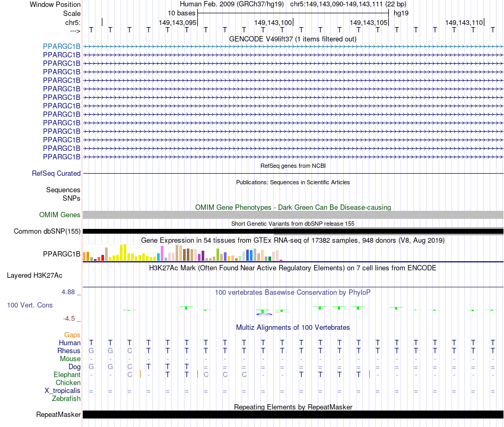
Task: Click the 100 Vert. Cons track label
Action: click(30, 305)
